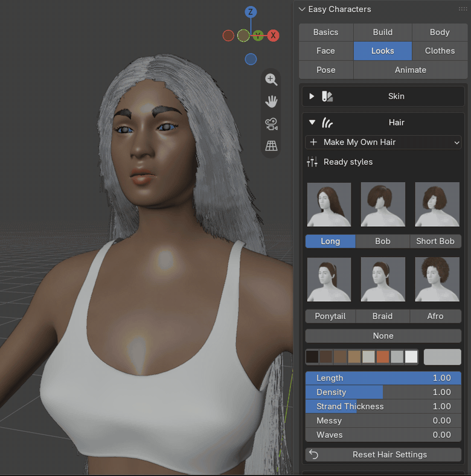This screenshot has width=471, height=476.
Task: Pick the medium brown hair color swatch
Action: [341, 357]
